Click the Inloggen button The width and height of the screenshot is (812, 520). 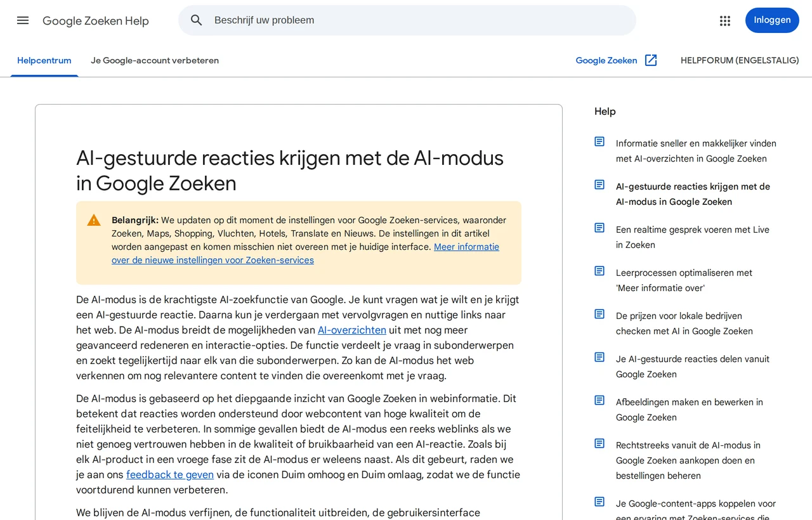(x=772, y=20)
